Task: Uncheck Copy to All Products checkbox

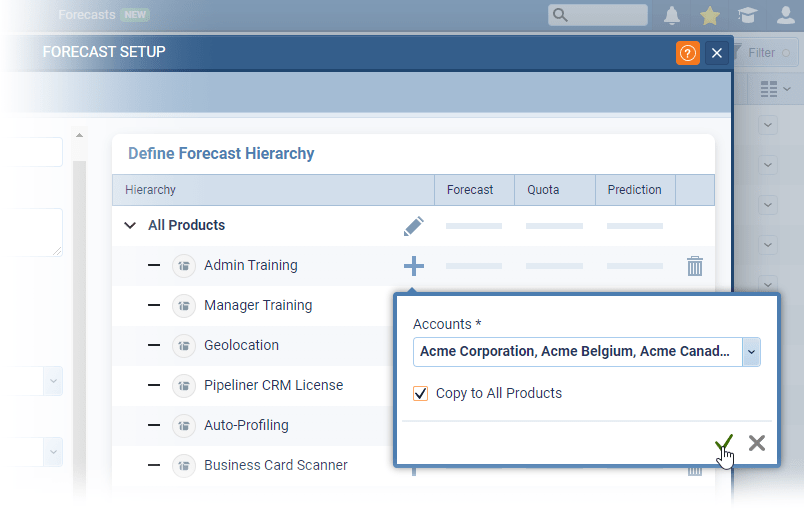Action: pyautogui.click(x=421, y=394)
